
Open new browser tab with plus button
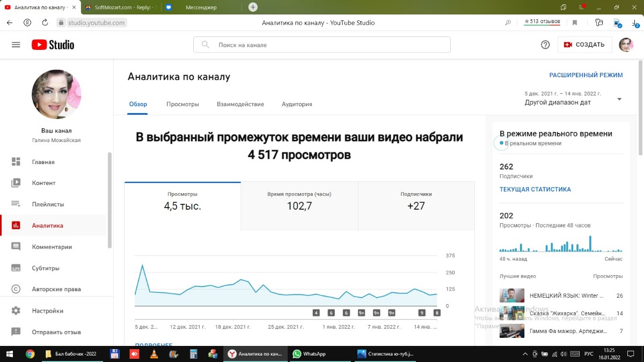tap(253, 7)
